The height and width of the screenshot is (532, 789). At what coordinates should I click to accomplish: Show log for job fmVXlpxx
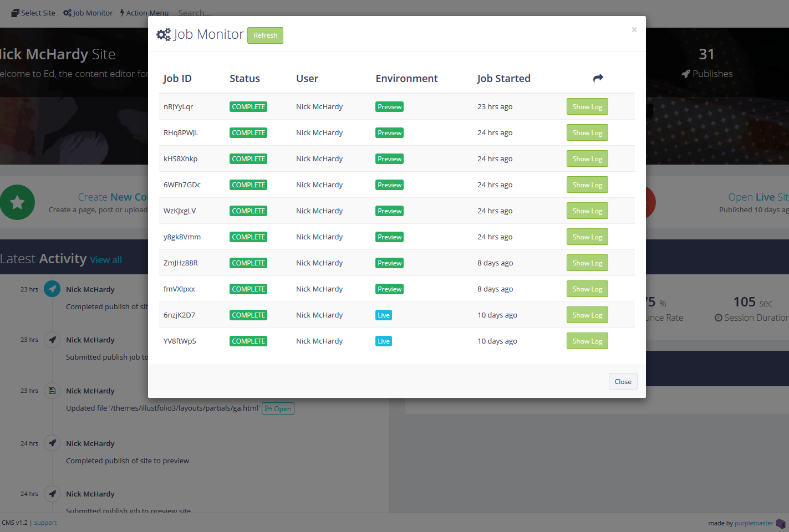click(x=587, y=289)
